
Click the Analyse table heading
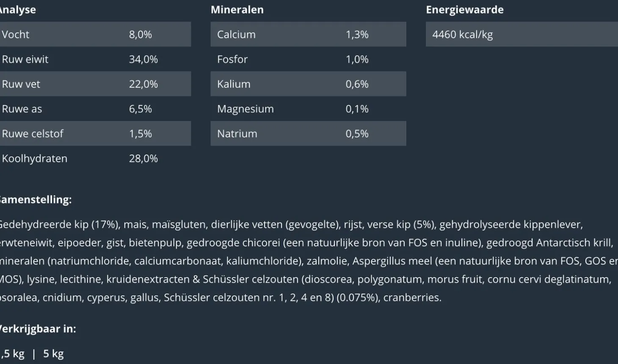click(x=18, y=10)
